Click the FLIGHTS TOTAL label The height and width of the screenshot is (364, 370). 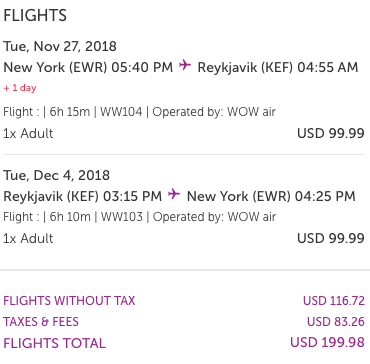click(55, 343)
